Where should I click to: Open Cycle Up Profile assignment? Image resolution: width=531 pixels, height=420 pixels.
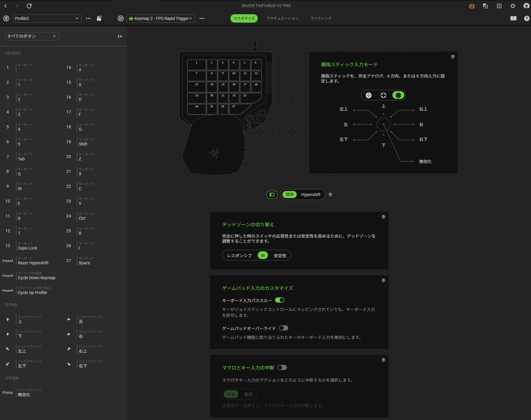coord(32,290)
